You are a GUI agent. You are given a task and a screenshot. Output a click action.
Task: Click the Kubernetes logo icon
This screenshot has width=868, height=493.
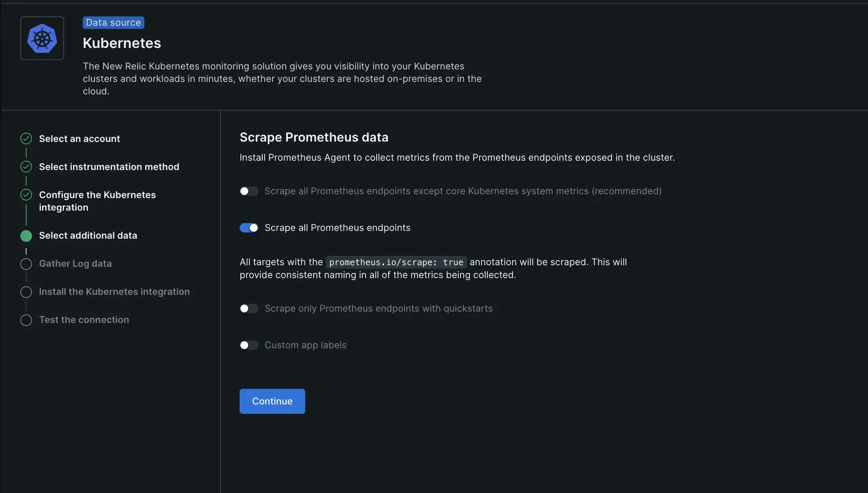click(x=42, y=38)
